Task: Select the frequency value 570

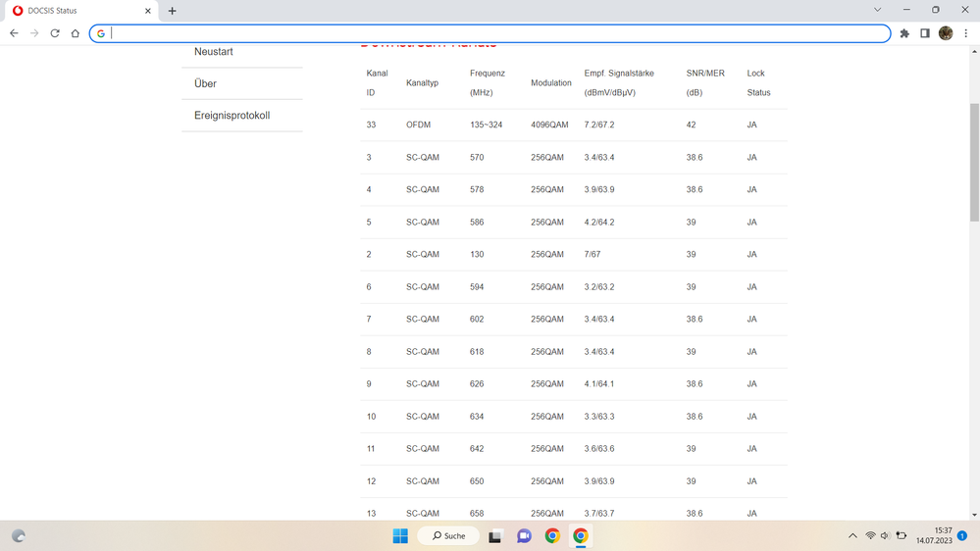Action: click(x=477, y=158)
